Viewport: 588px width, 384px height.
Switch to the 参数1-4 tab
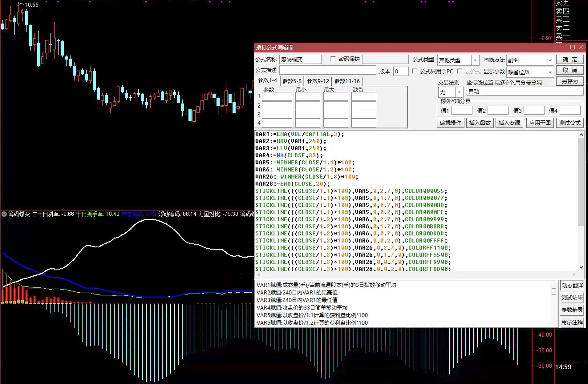[267, 81]
